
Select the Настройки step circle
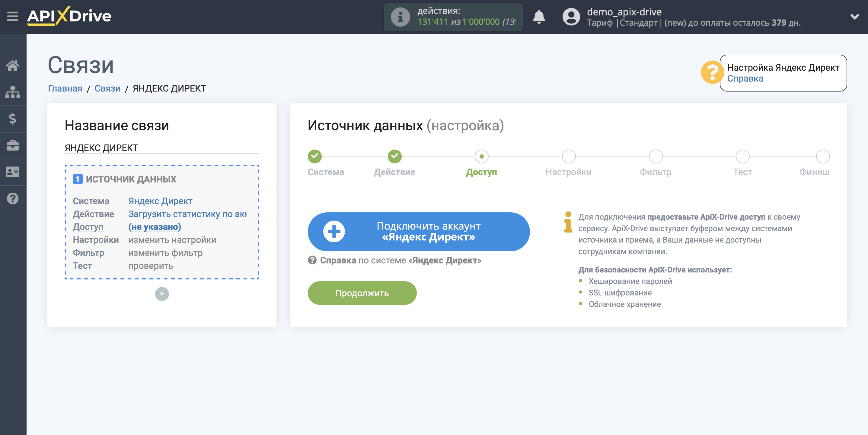pos(568,156)
